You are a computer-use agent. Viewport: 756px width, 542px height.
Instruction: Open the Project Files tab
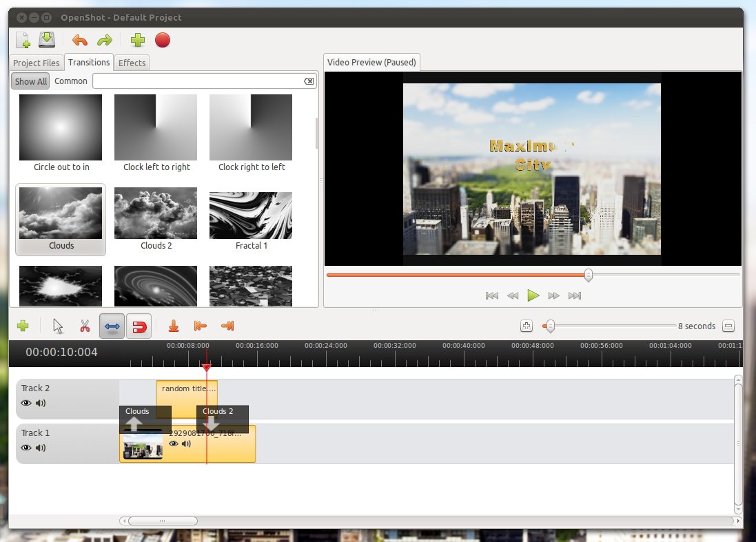coord(36,63)
